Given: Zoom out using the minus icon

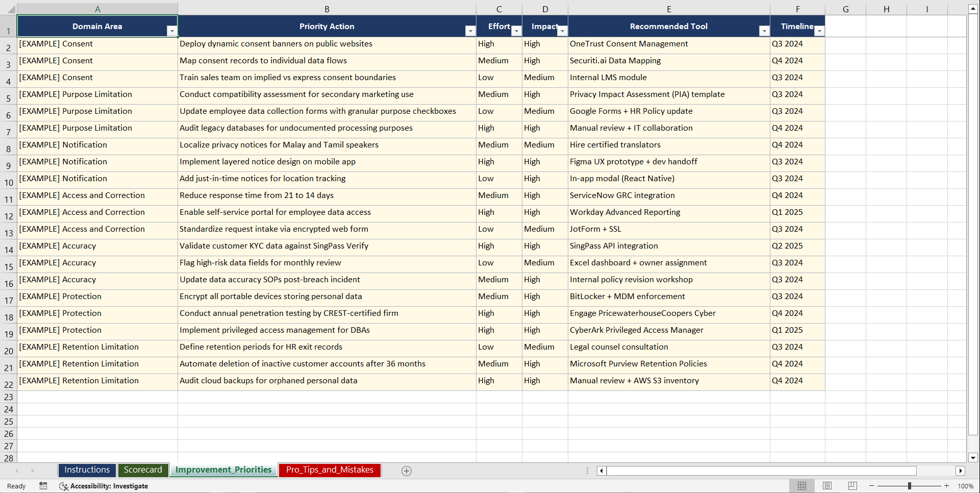Looking at the screenshot, I should 872,486.
